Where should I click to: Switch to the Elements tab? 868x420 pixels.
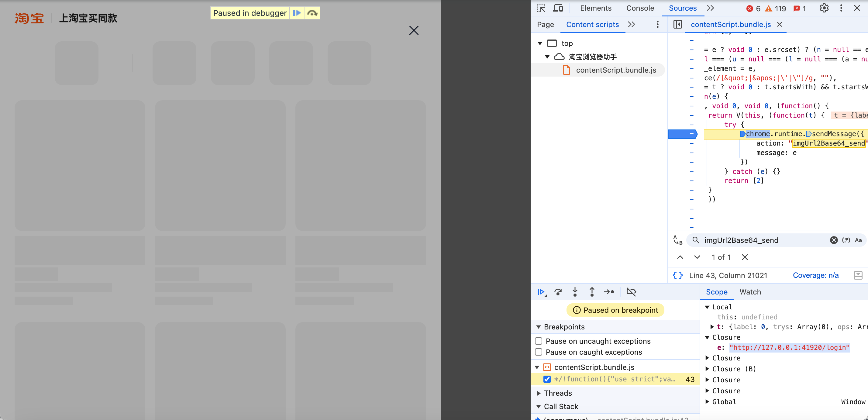[595, 8]
